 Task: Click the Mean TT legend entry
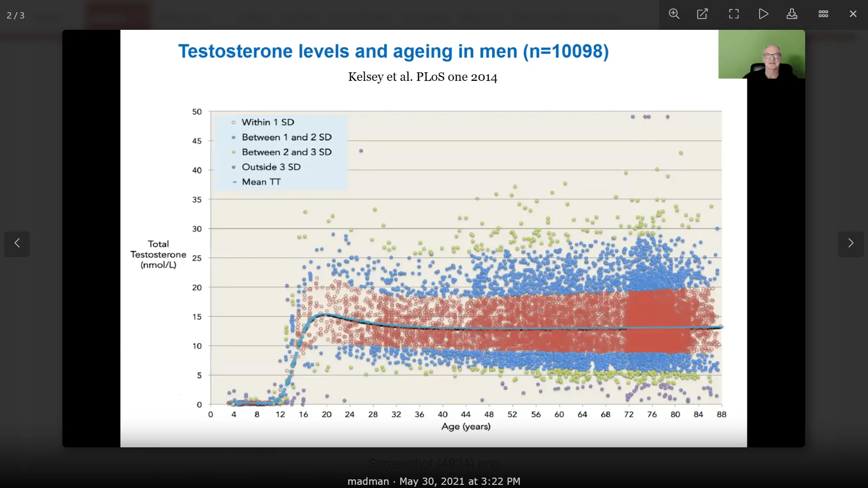(261, 182)
